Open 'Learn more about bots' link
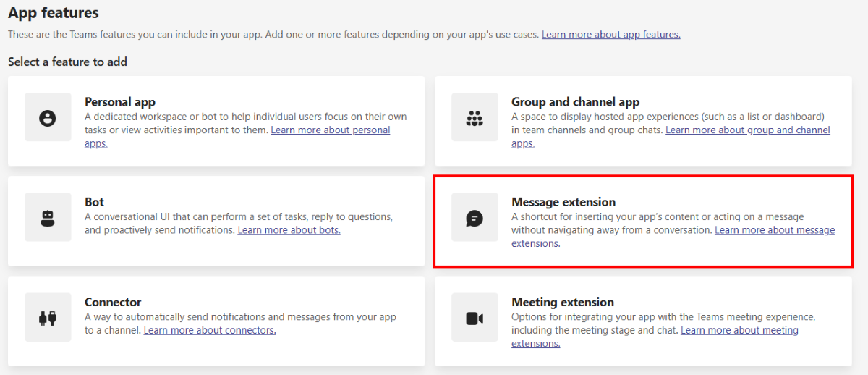 coord(289,230)
